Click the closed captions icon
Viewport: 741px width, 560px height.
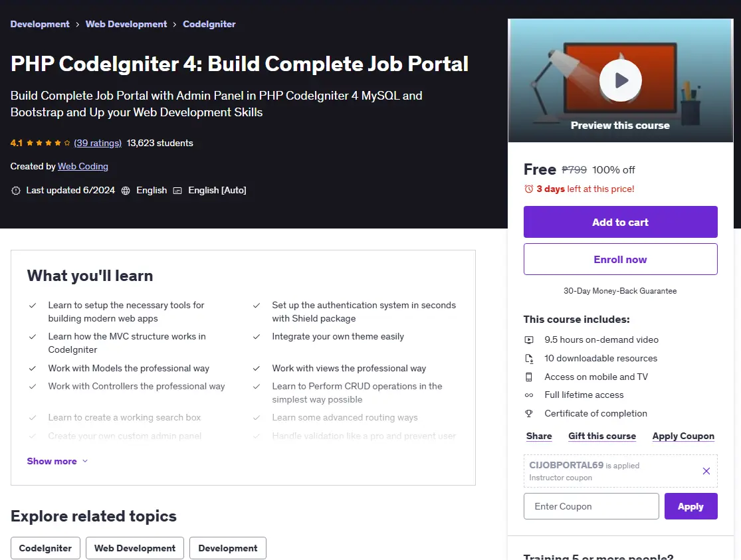click(x=177, y=191)
